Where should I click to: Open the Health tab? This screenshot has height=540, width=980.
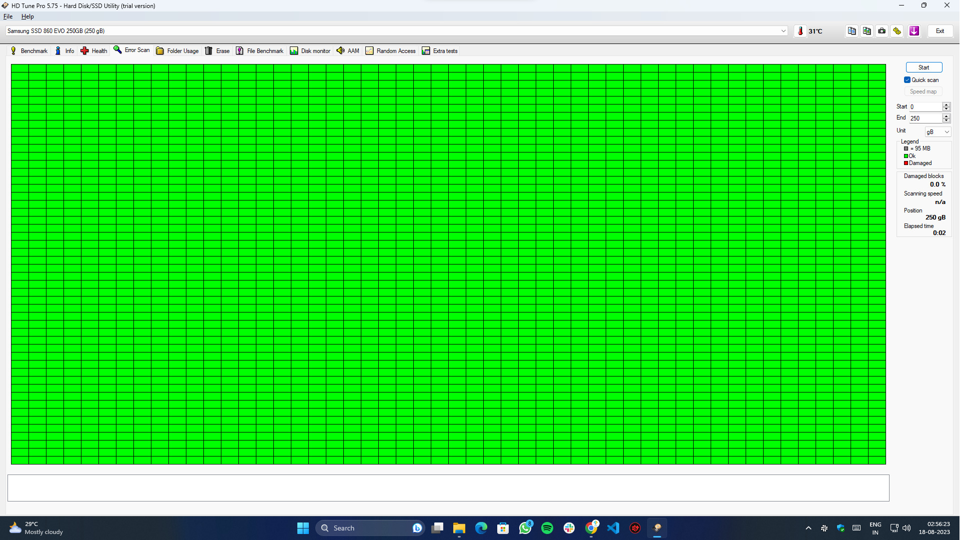pyautogui.click(x=94, y=51)
